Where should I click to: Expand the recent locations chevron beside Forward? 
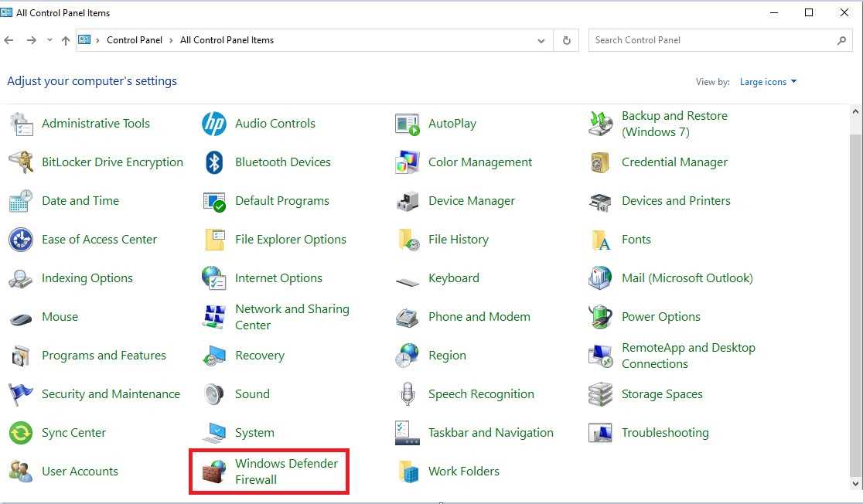[49, 40]
